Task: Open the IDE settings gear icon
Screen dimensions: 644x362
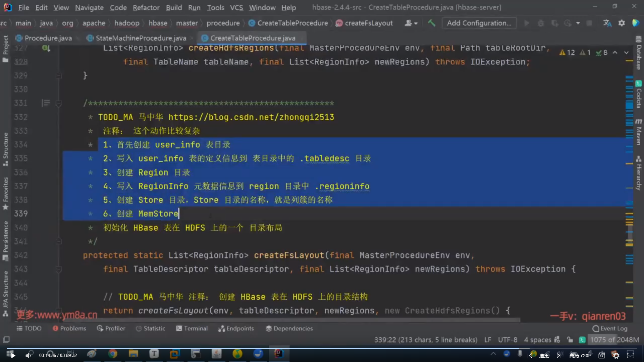Action: click(622, 23)
